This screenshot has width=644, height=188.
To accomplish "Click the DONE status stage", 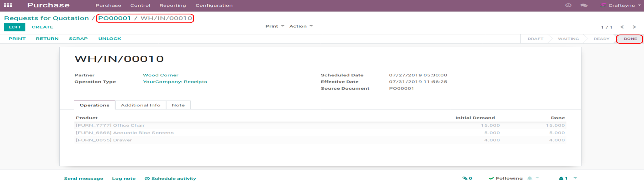I will tap(630, 39).
